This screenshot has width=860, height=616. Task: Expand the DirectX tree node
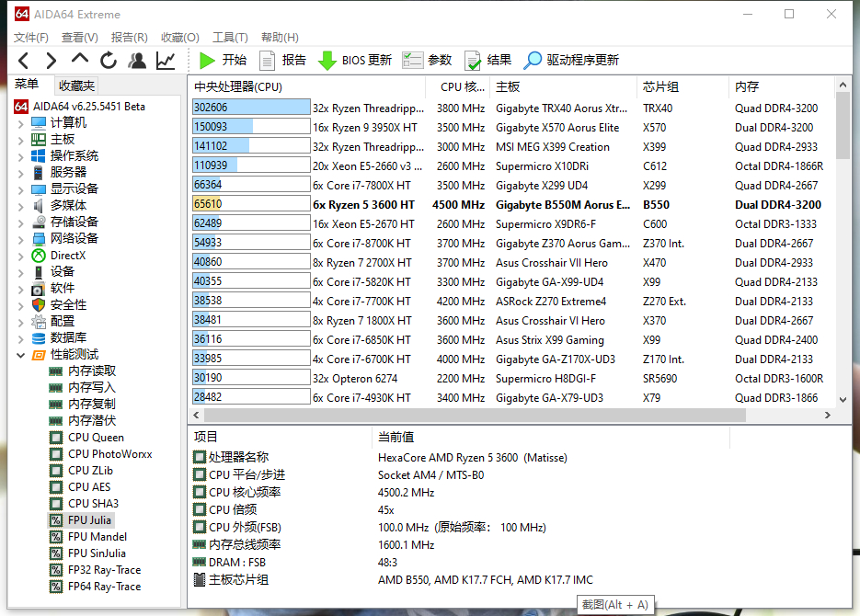click(x=21, y=256)
